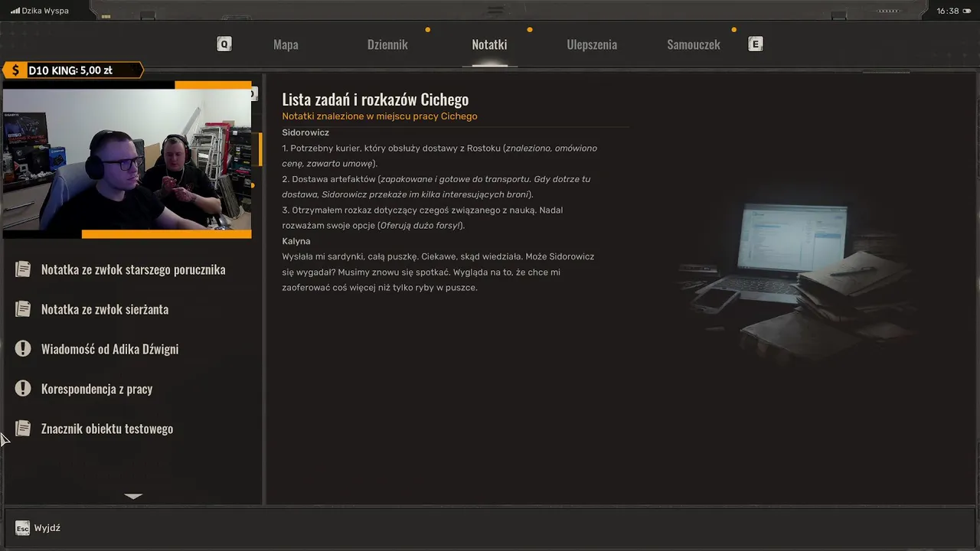Click the Kalyna heading in the note
The width and height of the screenshot is (980, 551).
pyautogui.click(x=296, y=241)
